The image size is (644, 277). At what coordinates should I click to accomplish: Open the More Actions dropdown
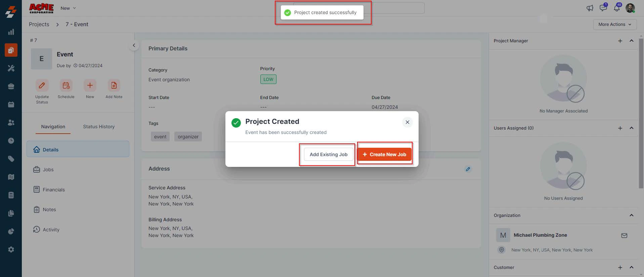pos(615,25)
